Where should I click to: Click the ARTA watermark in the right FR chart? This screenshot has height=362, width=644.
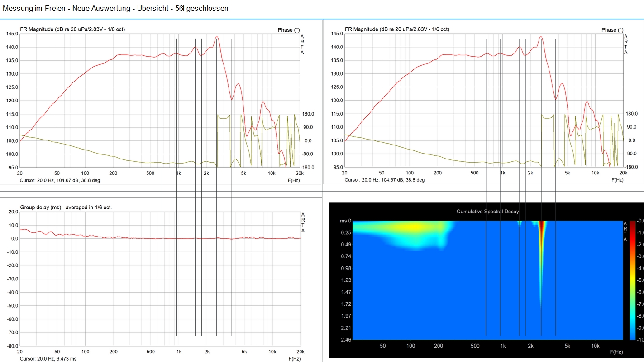point(626,44)
